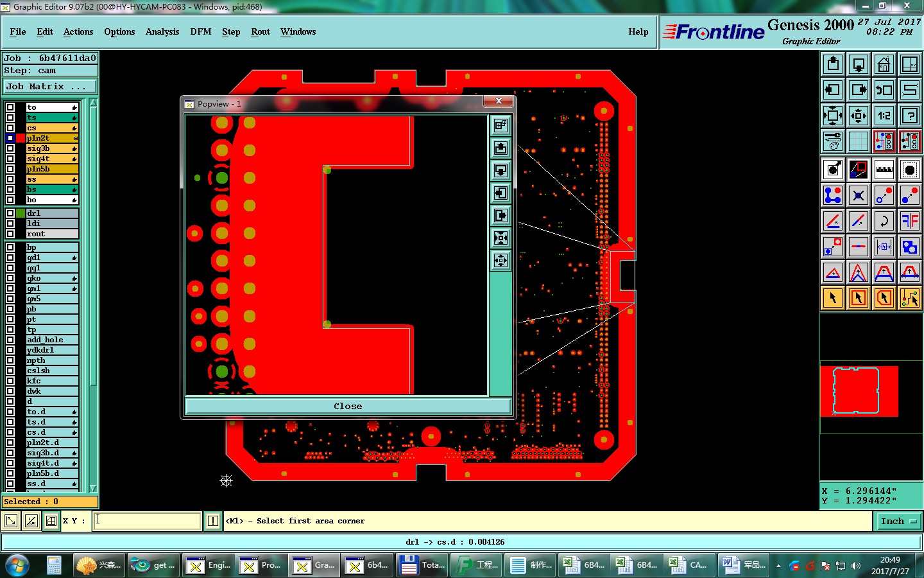Click the snap crosshair icon beside X Y

51,521
